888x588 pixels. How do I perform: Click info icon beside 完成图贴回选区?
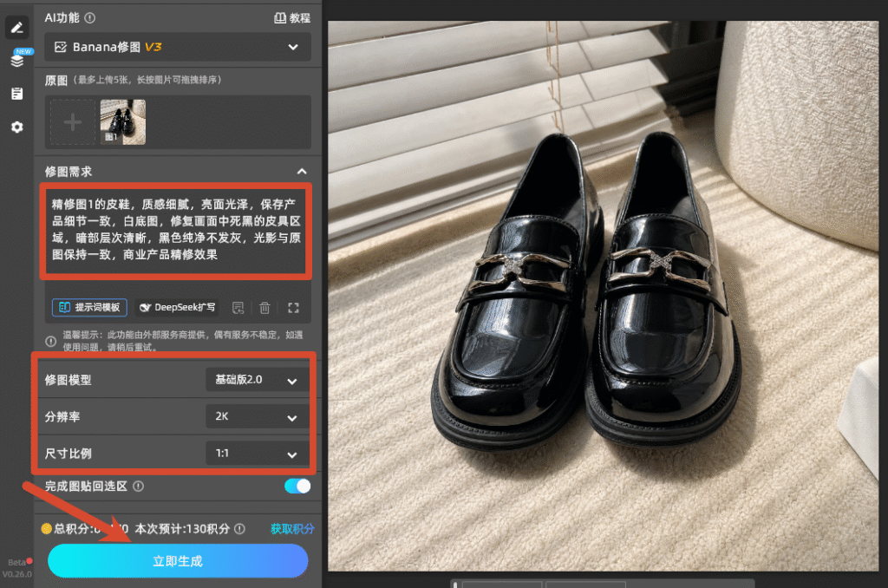138,486
